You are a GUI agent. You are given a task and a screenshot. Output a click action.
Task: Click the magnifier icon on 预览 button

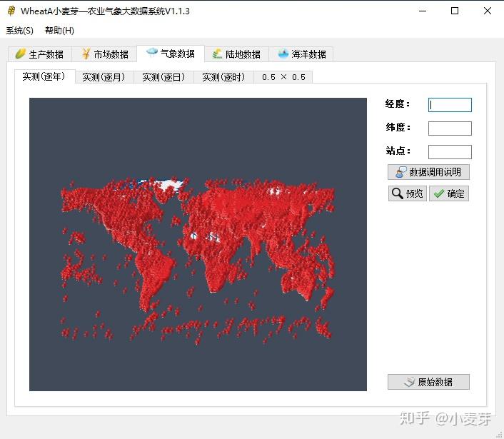(x=398, y=193)
